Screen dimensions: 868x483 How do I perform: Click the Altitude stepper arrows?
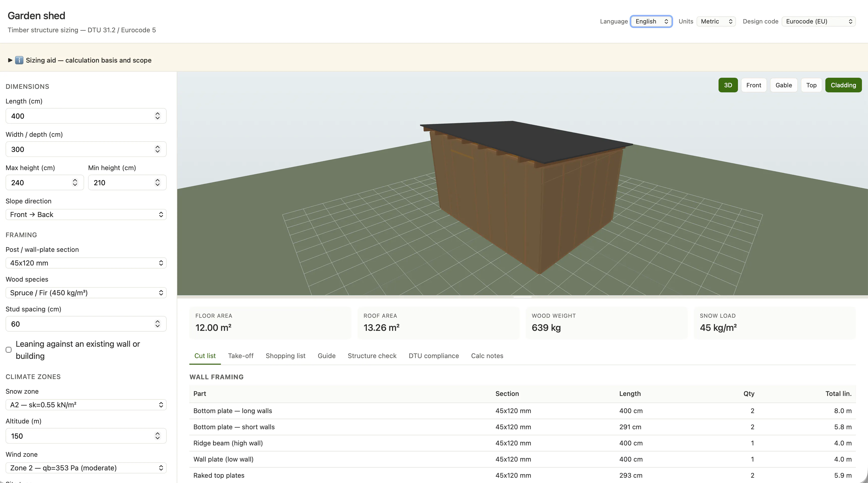click(x=157, y=436)
